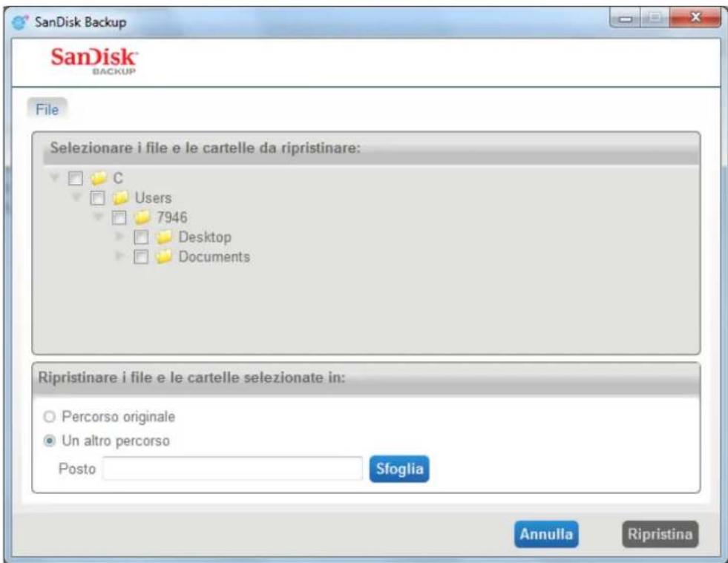Click the Desktop folder icon

pyautogui.click(x=164, y=237)
